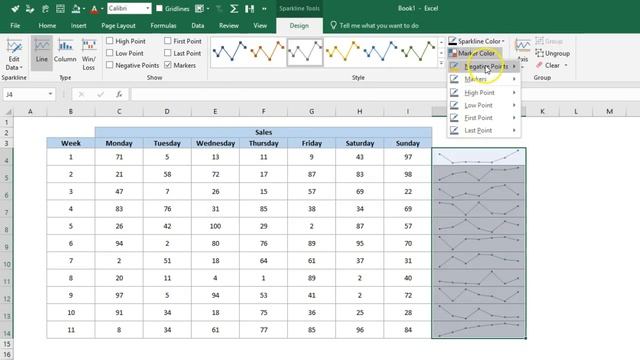Open the High Point color submenu
Screen dimensions: 640x360
coord(484,93)
